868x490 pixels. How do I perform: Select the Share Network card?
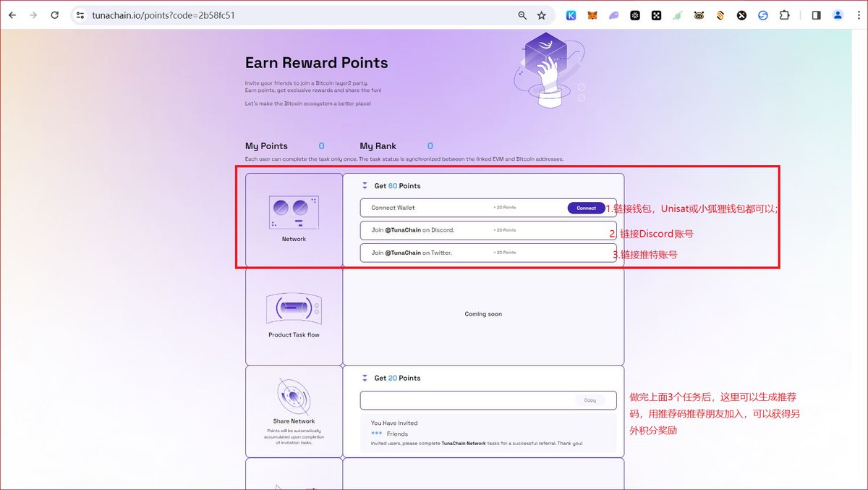294,411
